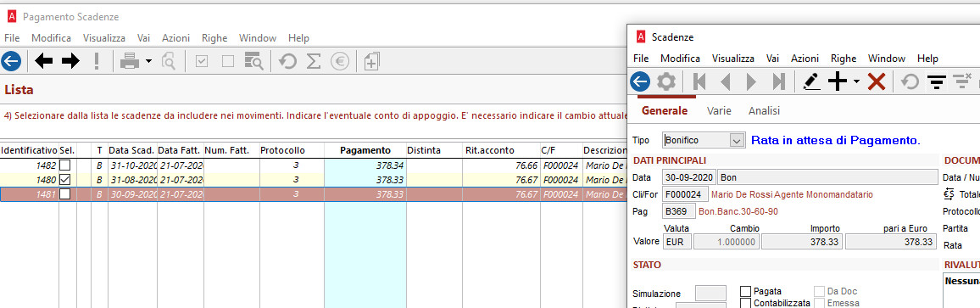Sort by Identificativo column header

coord(30,150)
